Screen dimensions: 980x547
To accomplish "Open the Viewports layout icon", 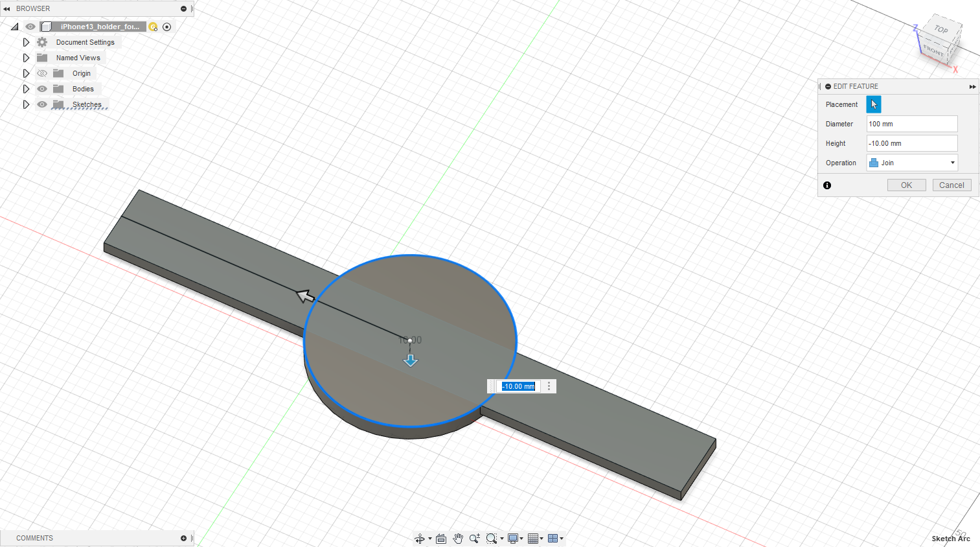I will pyautogui.click(x=553, y=539).
